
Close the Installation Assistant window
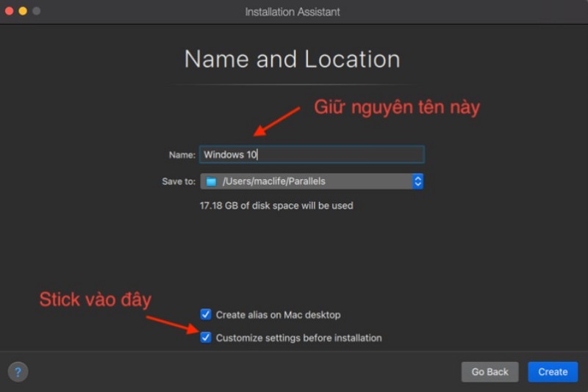pyautogui.click(x=10, y=11)
